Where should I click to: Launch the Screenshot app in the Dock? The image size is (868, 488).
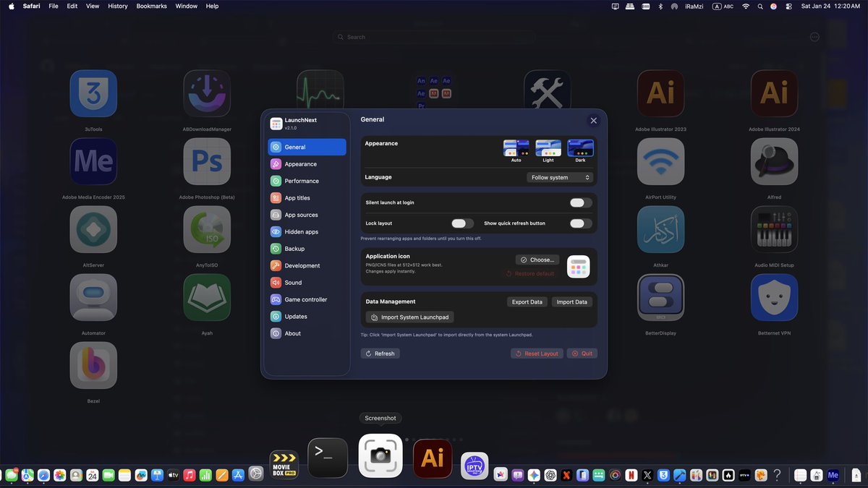point(380,455)
